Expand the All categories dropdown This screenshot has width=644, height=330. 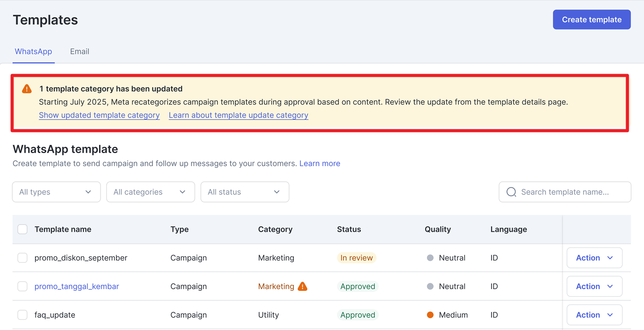(x=150, y=192)
